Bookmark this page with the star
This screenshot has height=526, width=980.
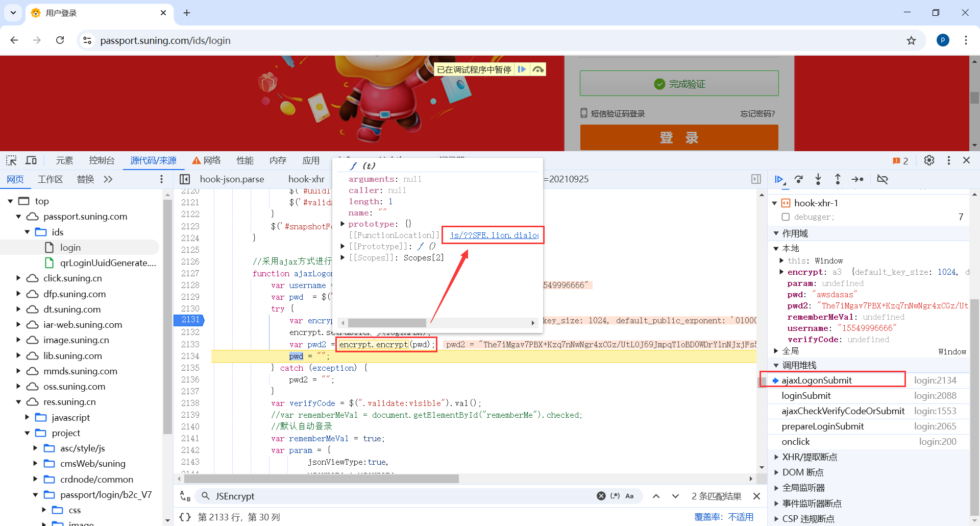tap(911, 40)
